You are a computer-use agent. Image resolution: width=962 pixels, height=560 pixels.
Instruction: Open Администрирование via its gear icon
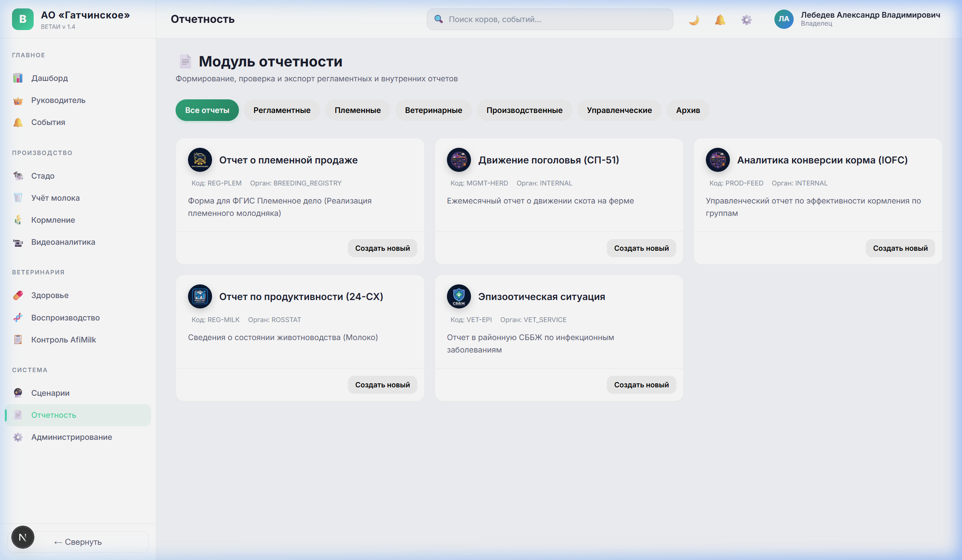click(x=18, y=437)
